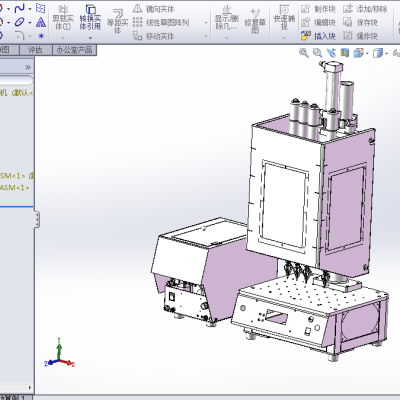Select the Sketch Fillet tool
The width and height of the screenshot is (400, 400).
pos(19,35)
